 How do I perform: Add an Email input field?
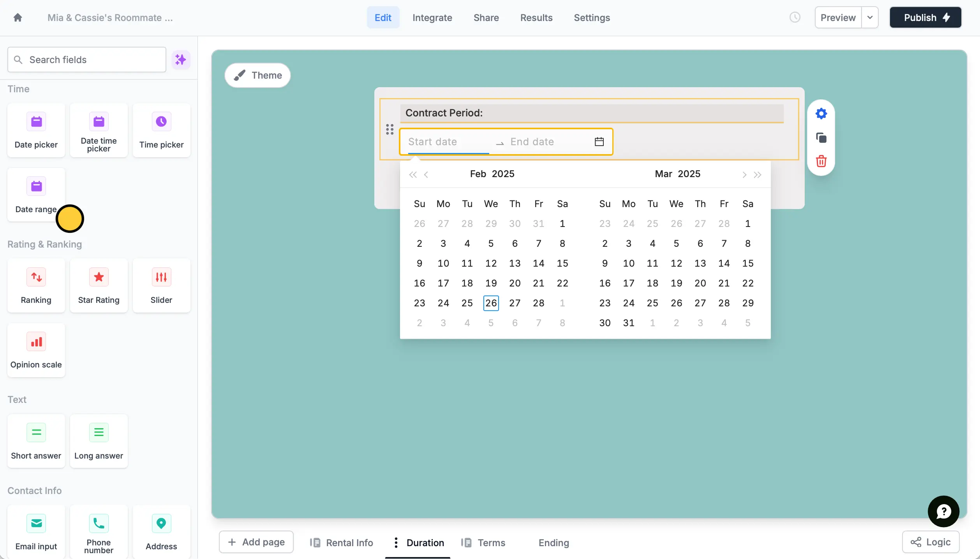(x=36, y=532)
